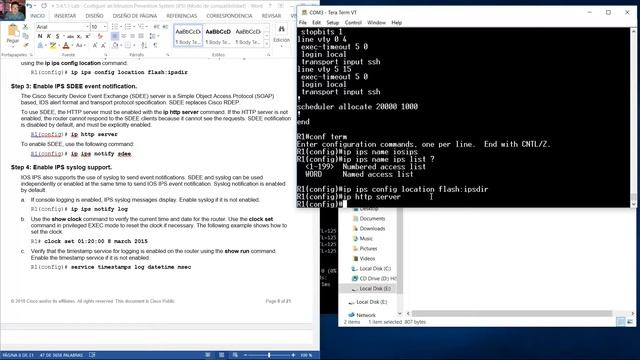Open the font size 10 dropdown
Image resolution: width=640 pixels, height=360 pixels.
[105, 27]
